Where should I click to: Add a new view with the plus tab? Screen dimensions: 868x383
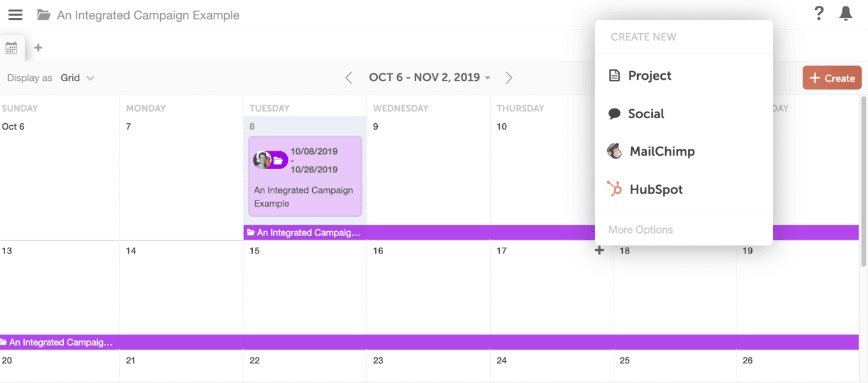[38, 47]
